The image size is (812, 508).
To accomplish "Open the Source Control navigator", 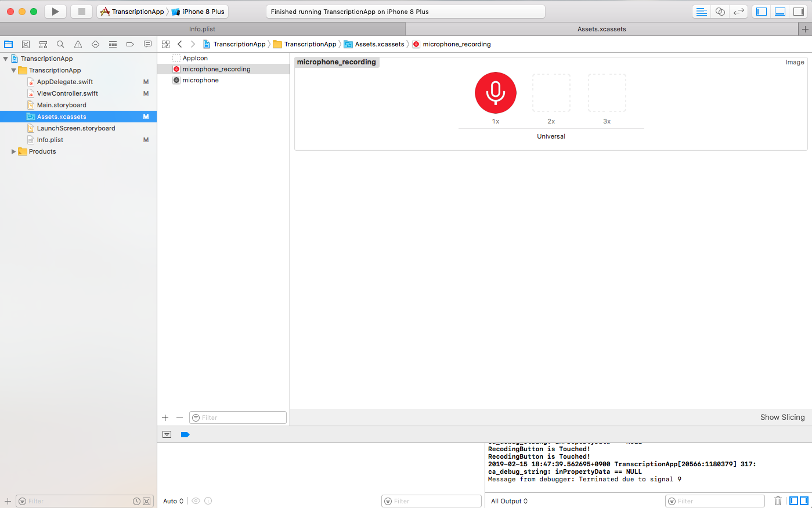I will click(26, 44).
